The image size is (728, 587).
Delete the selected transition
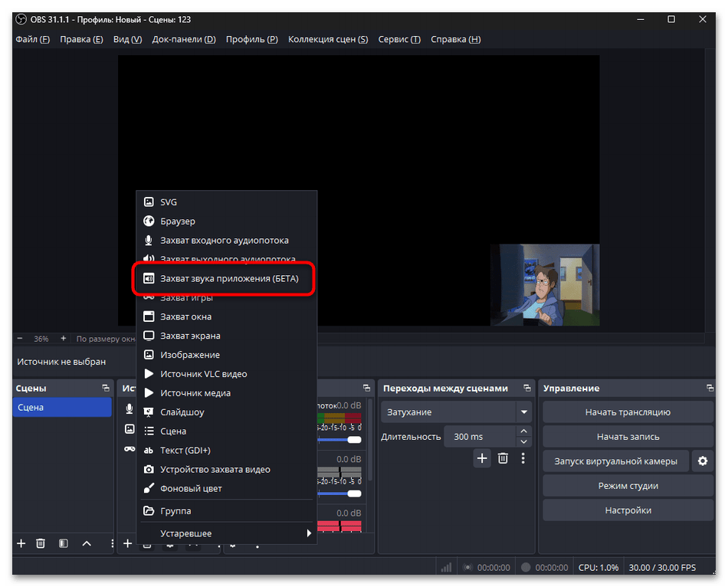(503, 459)
